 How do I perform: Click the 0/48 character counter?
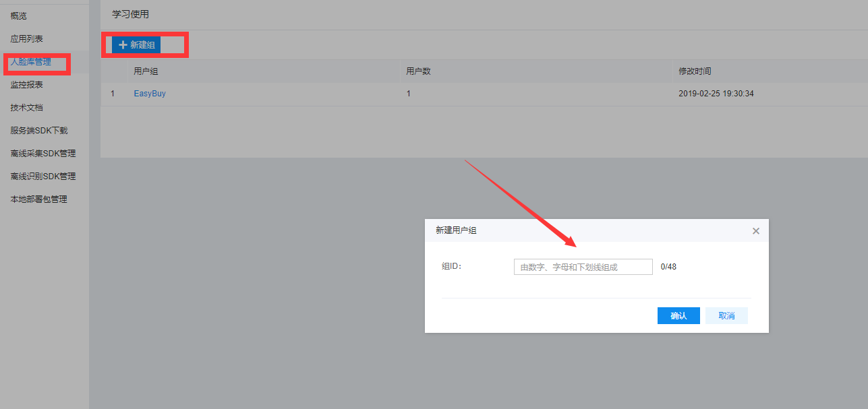pyautogui.click(x=668, y=267)
